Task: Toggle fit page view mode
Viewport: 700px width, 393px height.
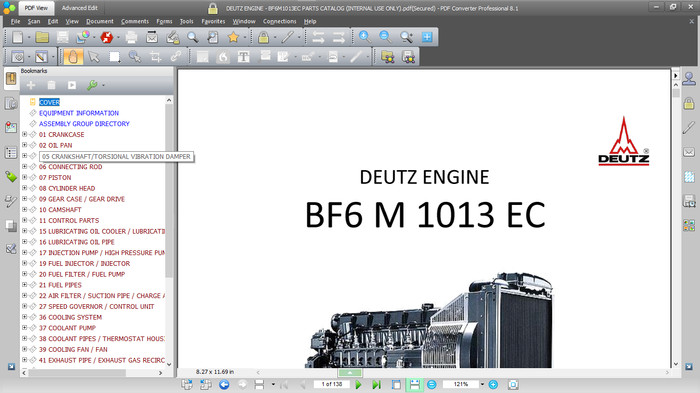Action: tap(396, 385)
